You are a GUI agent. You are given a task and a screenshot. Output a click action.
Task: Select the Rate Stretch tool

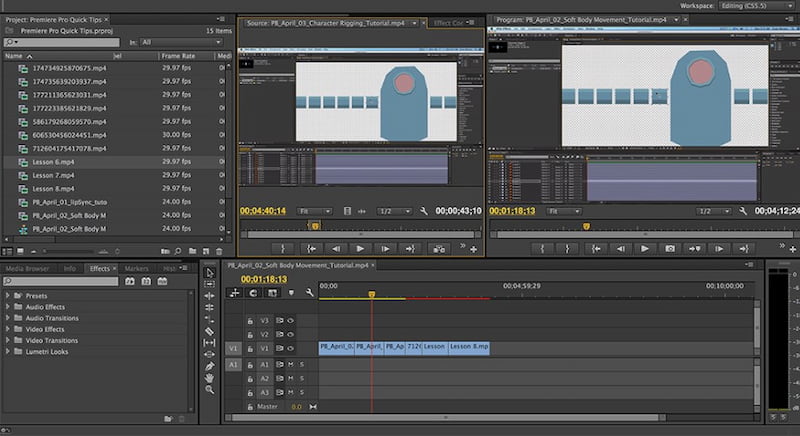tap(209, 319)
